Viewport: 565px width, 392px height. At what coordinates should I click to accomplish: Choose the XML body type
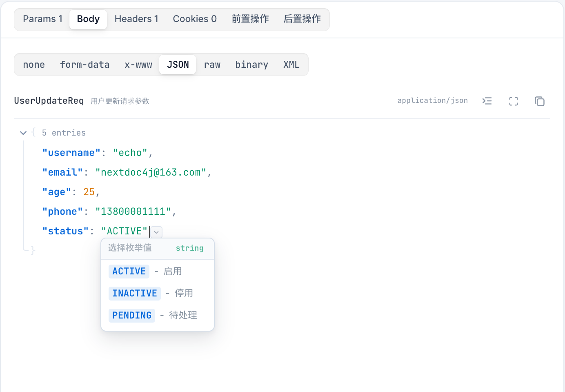coord(291,65)
